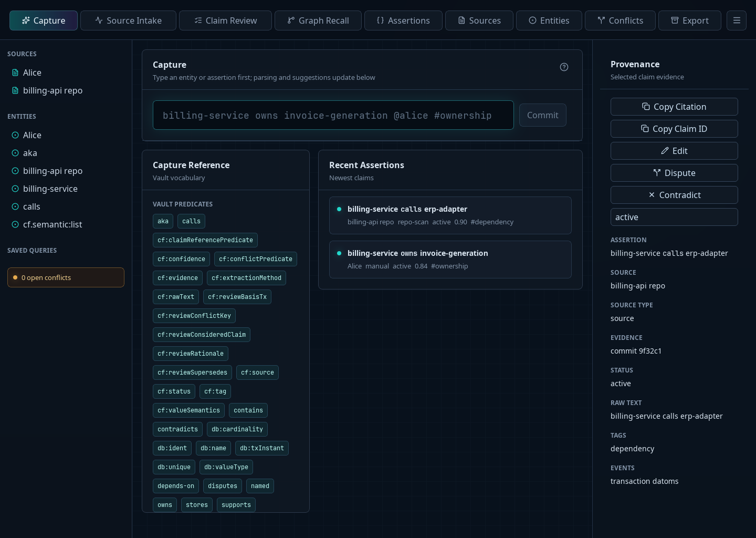Click the db:unique chip

174,467
